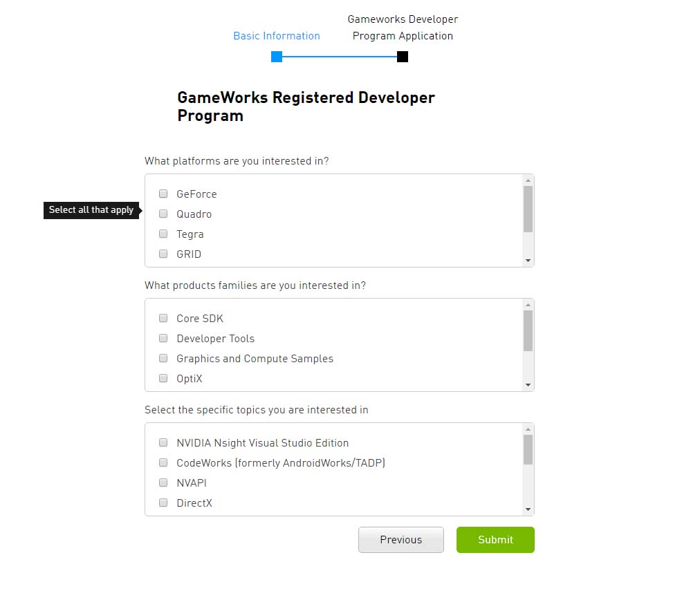Click the 'Developer Tools' label text

[216, 339]
